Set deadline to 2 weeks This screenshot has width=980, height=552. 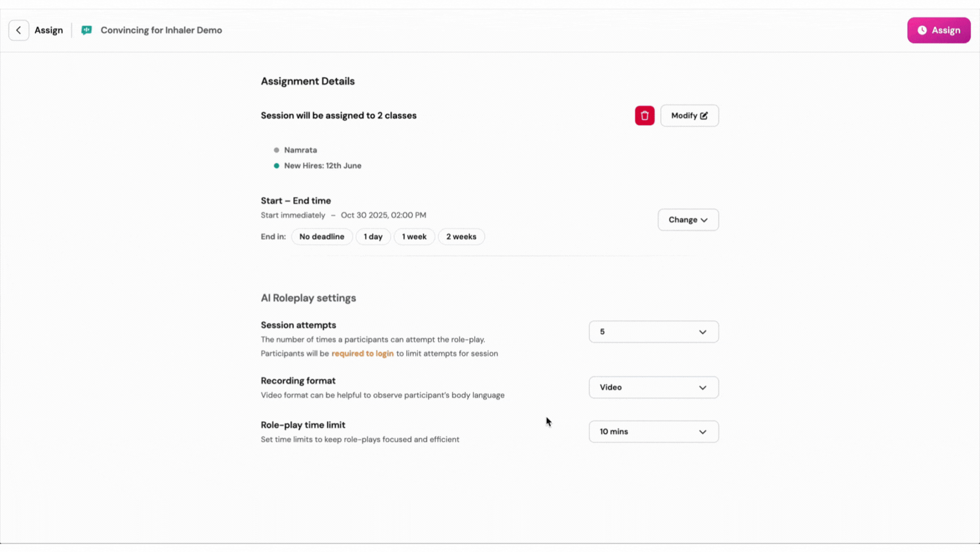pyautogui.click(x=461, y=237)
